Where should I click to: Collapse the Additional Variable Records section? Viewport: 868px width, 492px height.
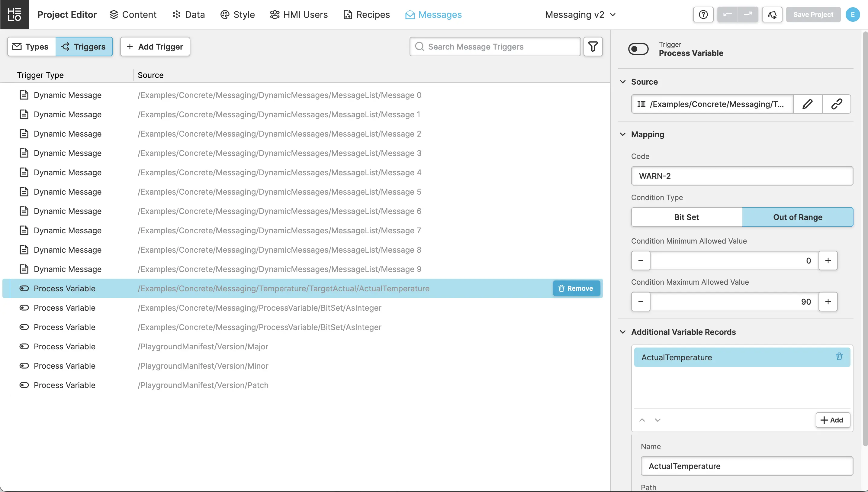(x=622, y=332)
